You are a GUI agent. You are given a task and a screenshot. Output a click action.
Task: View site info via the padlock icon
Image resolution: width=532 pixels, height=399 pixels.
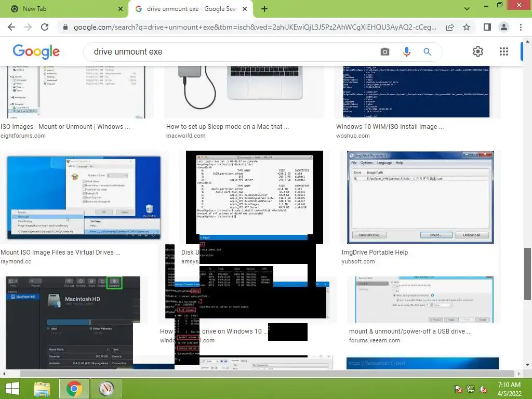[x=65, y=27]
